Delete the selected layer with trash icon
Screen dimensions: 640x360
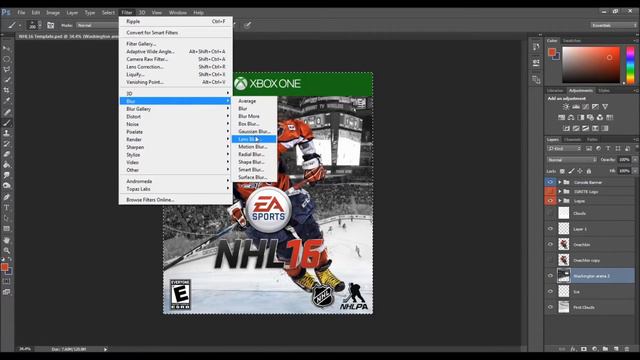[x=627, y=349]
